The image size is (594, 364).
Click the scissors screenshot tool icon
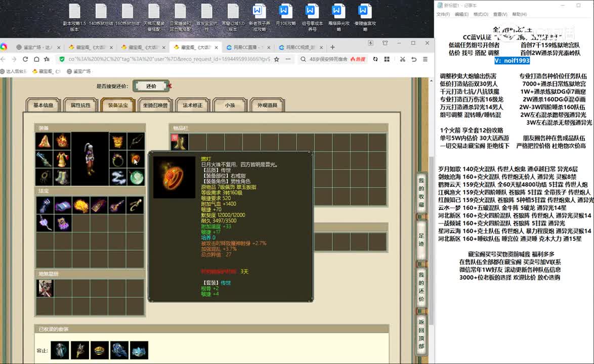[402, 59]
